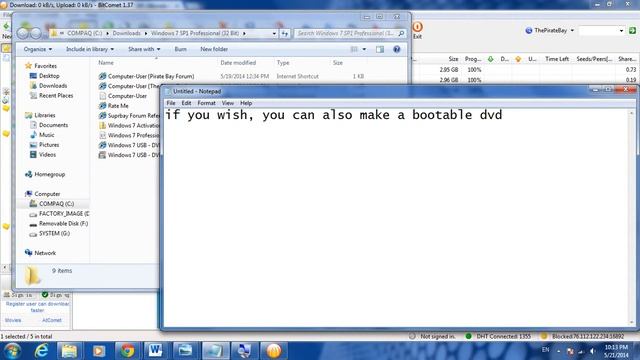Select Network in navigation pane
Screen dimensions: 640x360
pos(40,253)
